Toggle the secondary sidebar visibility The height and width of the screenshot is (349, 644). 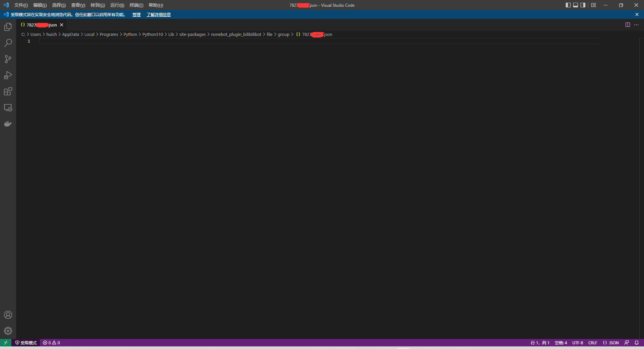click(583, 5)
